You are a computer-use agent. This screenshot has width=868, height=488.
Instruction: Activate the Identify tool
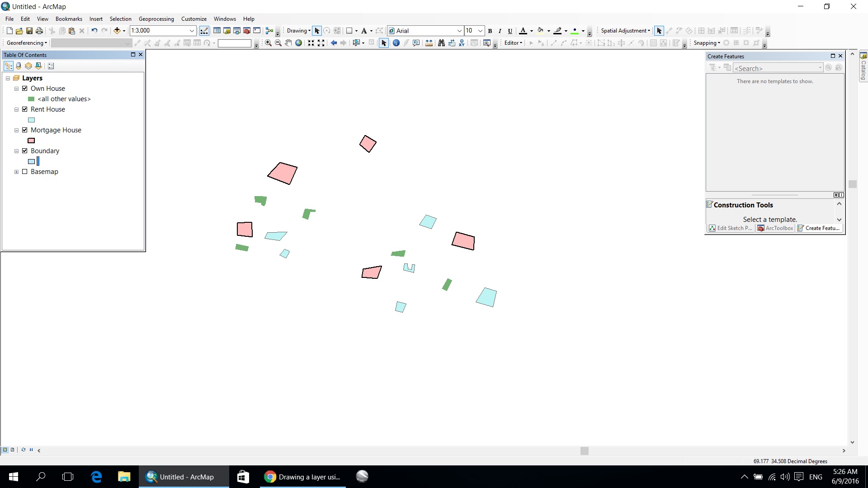point(396,43)
